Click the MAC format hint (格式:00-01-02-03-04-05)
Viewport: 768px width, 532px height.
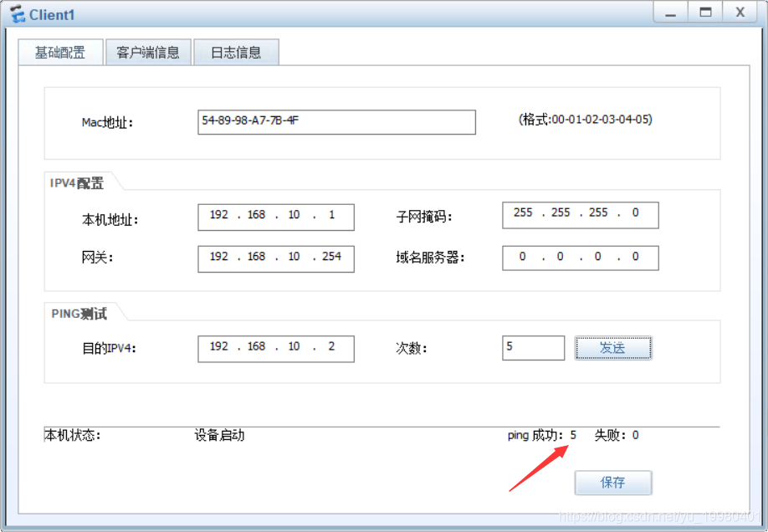point(586,120)
